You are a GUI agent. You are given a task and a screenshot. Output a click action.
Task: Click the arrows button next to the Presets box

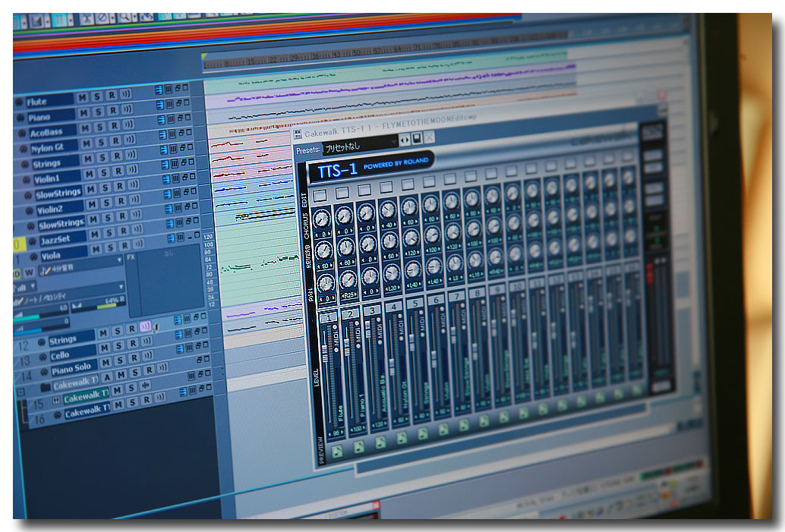[405, 140]
